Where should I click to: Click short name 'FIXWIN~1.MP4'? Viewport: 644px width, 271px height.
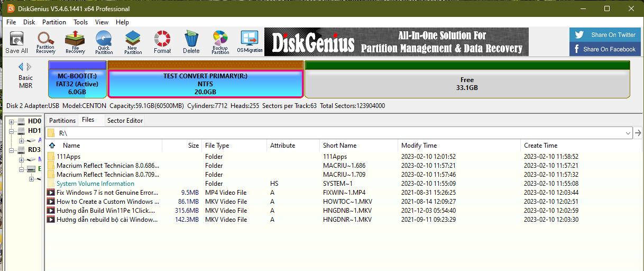344,193
